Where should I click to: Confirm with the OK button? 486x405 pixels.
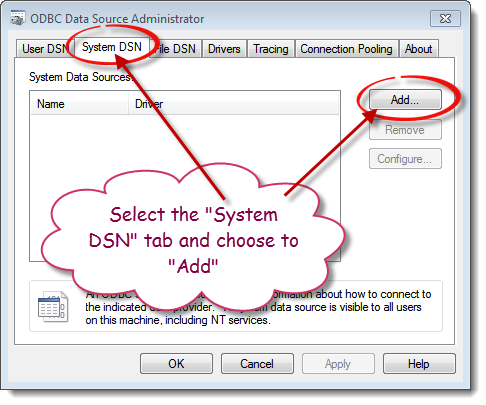[x=176, y=364]
